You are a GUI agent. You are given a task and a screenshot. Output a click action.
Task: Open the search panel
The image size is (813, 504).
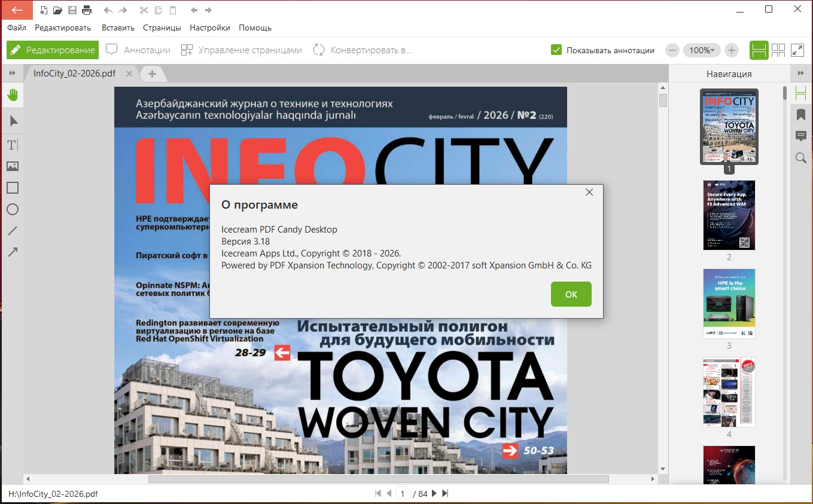(x=801, y=158)
